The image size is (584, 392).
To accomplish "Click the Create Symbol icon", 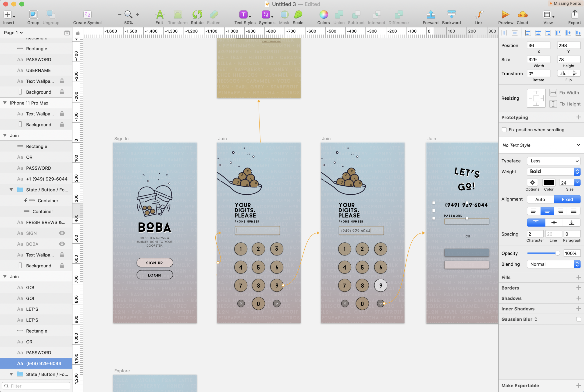I will pyautogui.click(x=87, y=14).
